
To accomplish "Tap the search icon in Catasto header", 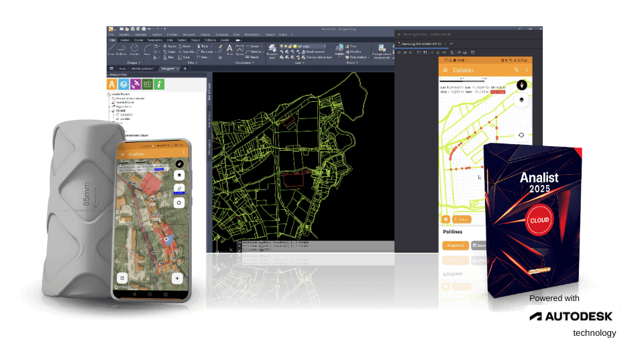I will 516,70.
